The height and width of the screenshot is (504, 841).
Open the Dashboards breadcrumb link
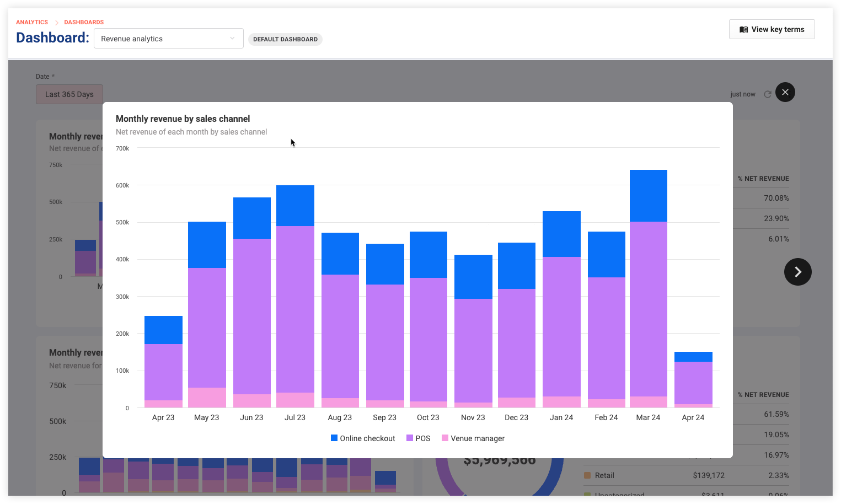[84, 23]
